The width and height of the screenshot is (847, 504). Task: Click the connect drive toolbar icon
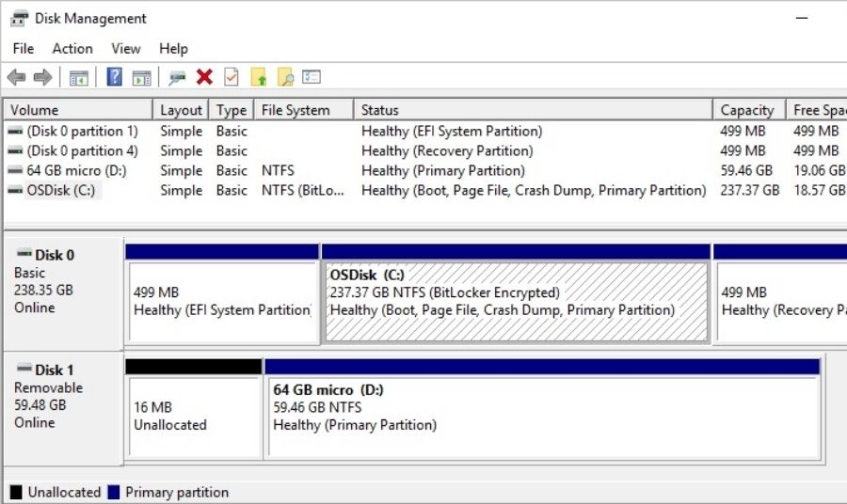[x=177, y=78]
